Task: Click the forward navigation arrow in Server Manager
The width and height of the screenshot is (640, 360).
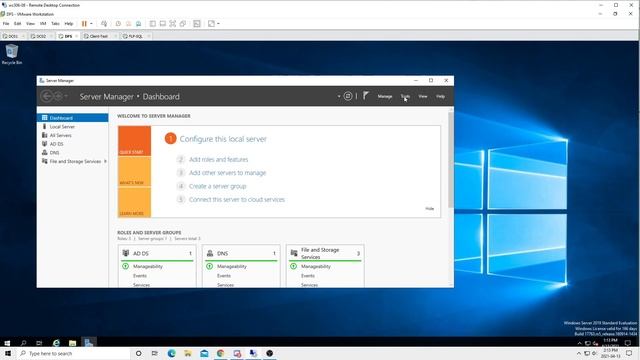Action: click(x=58, y=96)
